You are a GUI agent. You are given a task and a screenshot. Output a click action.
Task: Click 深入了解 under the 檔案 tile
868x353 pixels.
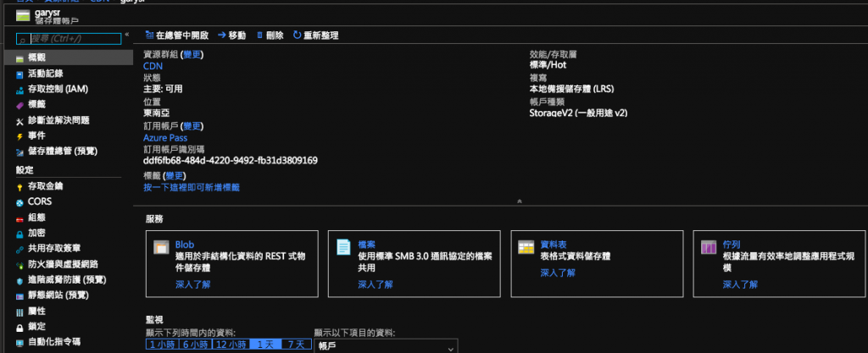[x=376, y=285]
